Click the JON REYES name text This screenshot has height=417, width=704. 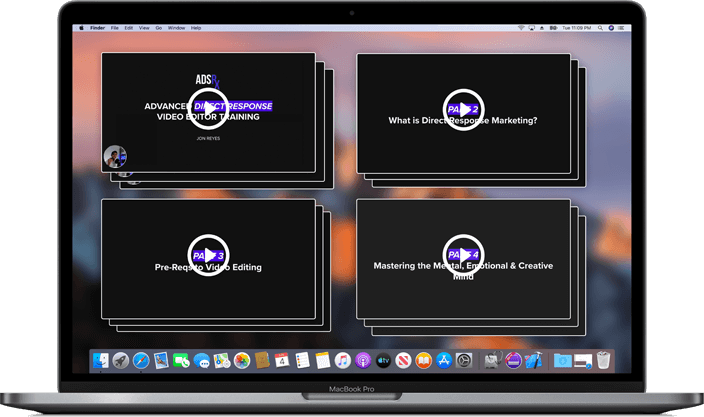click(208, 138)
